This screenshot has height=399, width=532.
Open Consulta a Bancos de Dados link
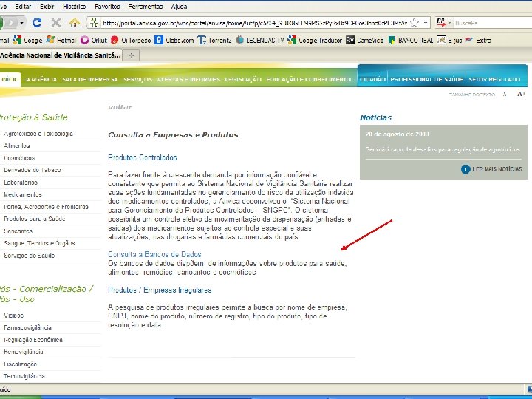click(154, 254)
